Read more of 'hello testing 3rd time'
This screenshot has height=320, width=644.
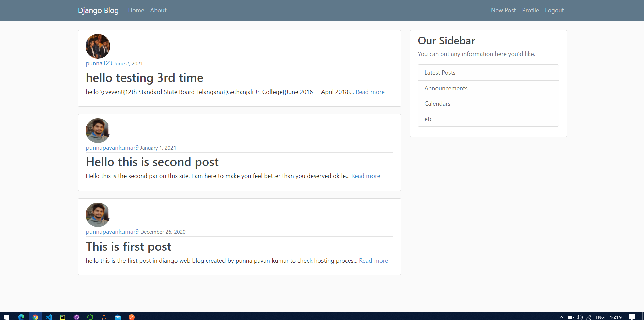pos(370,92)
